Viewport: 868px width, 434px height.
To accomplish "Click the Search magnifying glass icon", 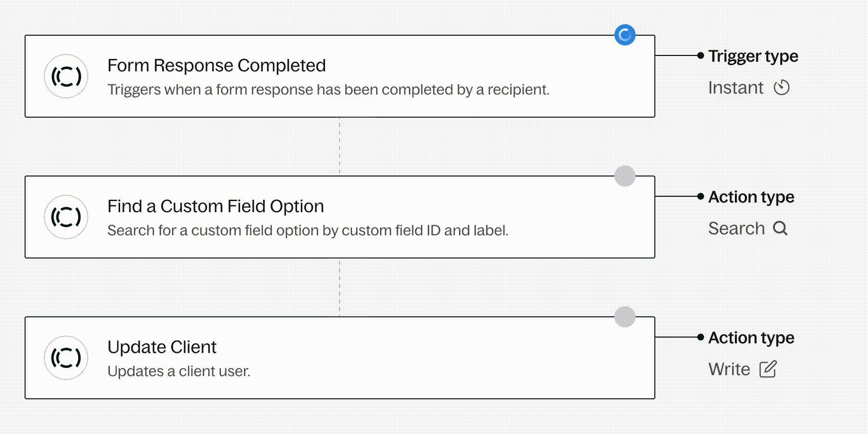I will click(x=780, y=228).
